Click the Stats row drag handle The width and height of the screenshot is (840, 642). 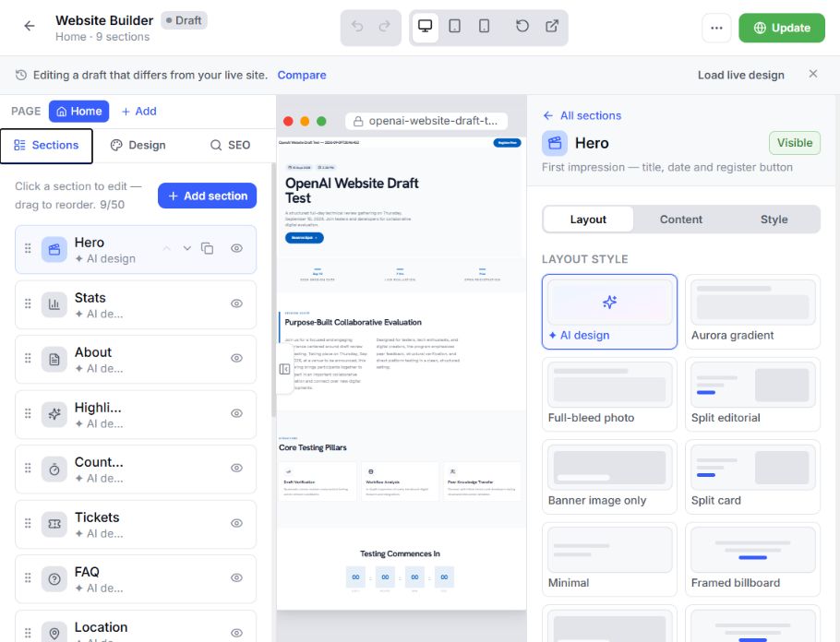(28, 303)
